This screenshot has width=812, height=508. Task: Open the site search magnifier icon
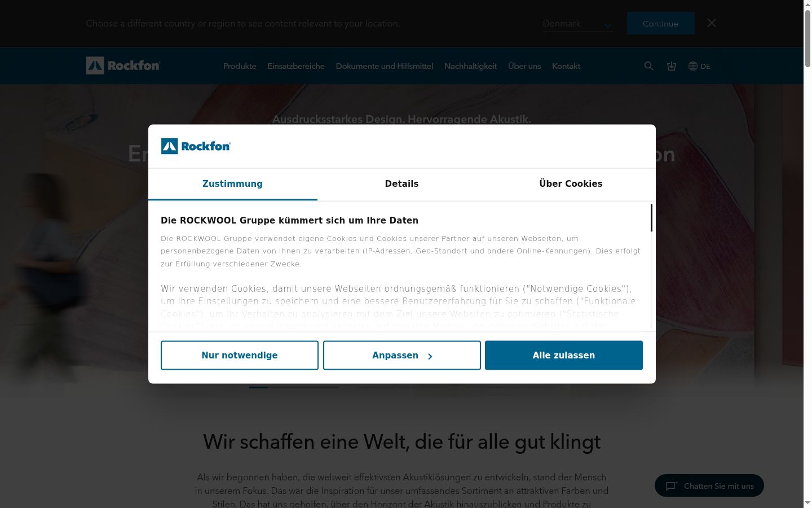(648, 66)
